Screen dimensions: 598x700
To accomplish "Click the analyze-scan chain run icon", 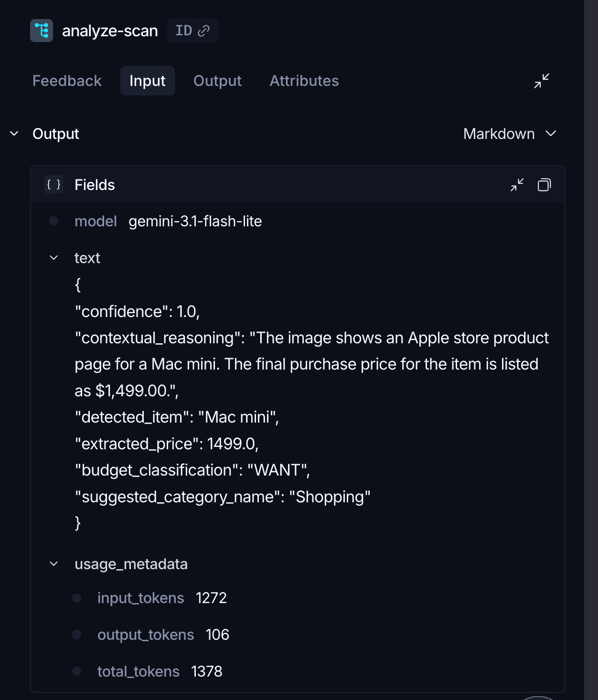I will (42, 31).
